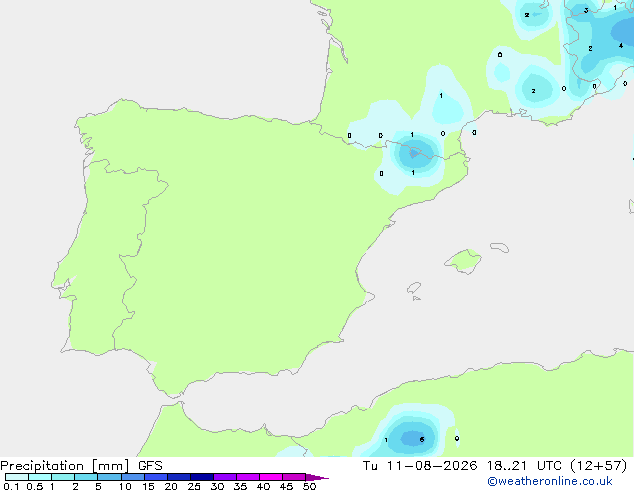
Task: Pick the 30–35 mm purple legend swatch
Action: click(x=225, y=477)
